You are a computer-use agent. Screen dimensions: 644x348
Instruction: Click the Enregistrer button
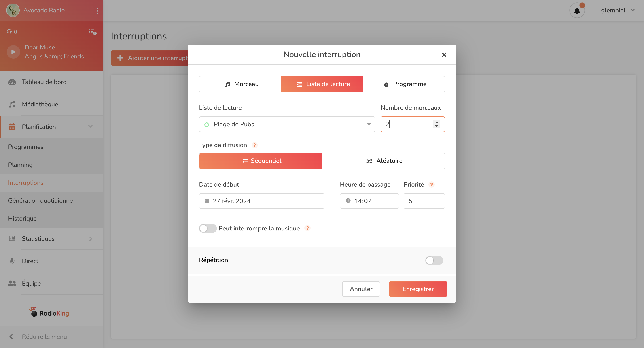point(418,289)
